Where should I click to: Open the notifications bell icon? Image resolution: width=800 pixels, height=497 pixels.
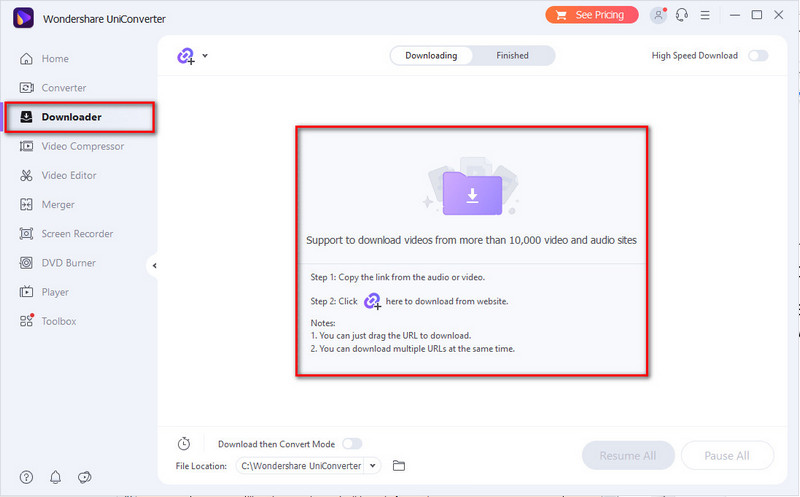(55, 477)
